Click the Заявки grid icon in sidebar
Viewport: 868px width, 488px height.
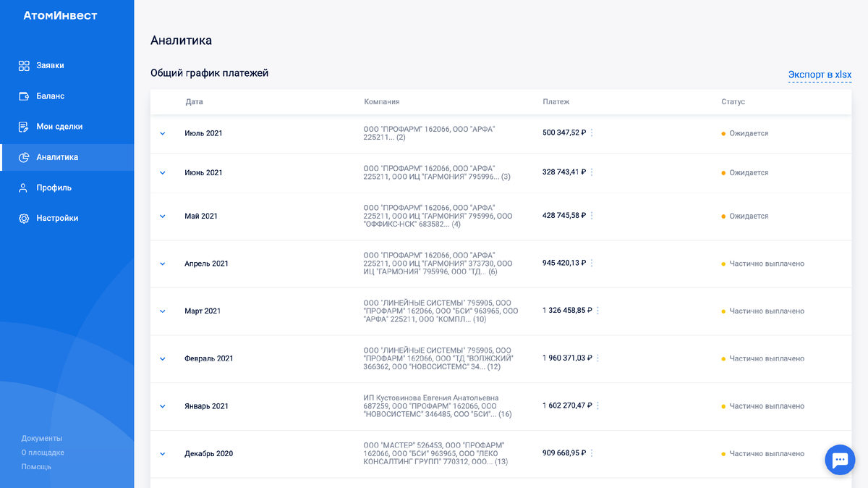click(x=24, y=66)
